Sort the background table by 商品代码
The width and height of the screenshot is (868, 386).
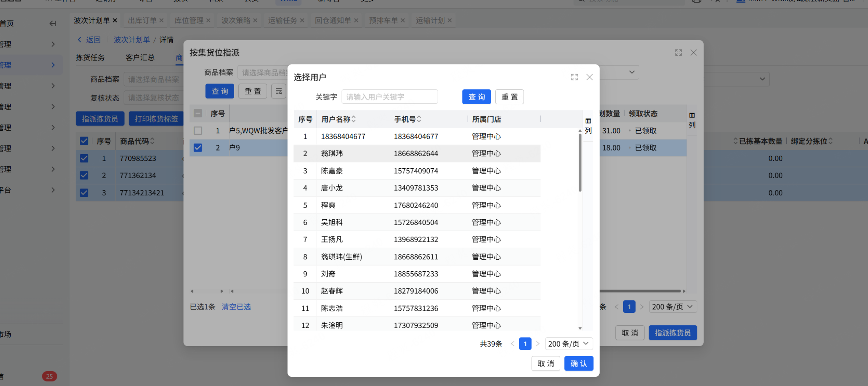pos(153,141)
